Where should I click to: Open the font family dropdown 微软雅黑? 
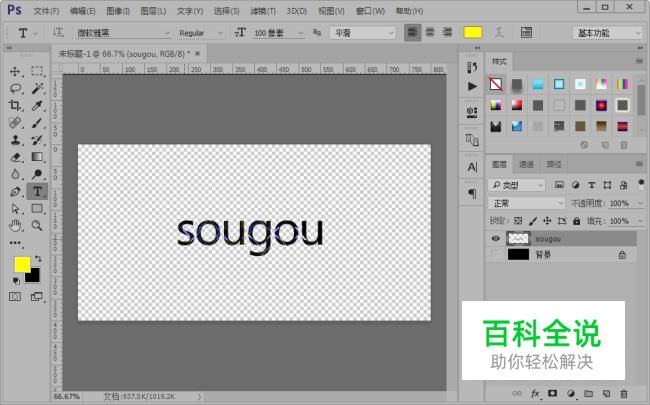[x=123, y=33]
